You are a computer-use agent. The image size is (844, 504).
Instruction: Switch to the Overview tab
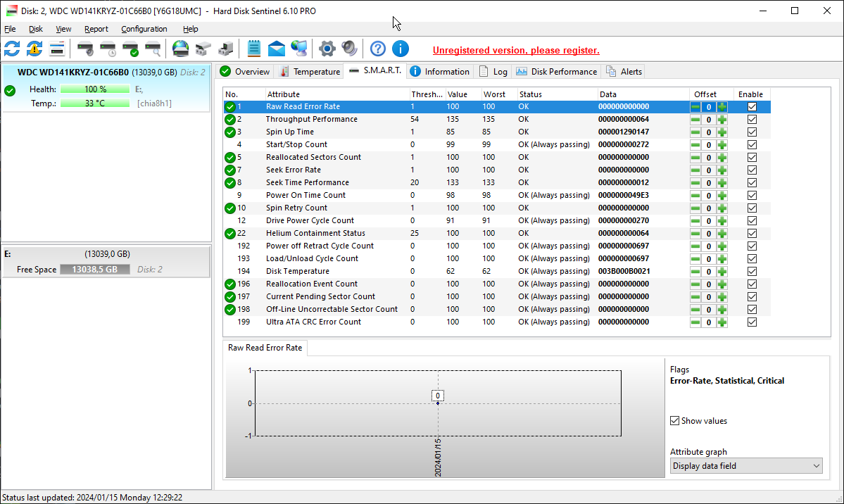(x=246, y=72)
